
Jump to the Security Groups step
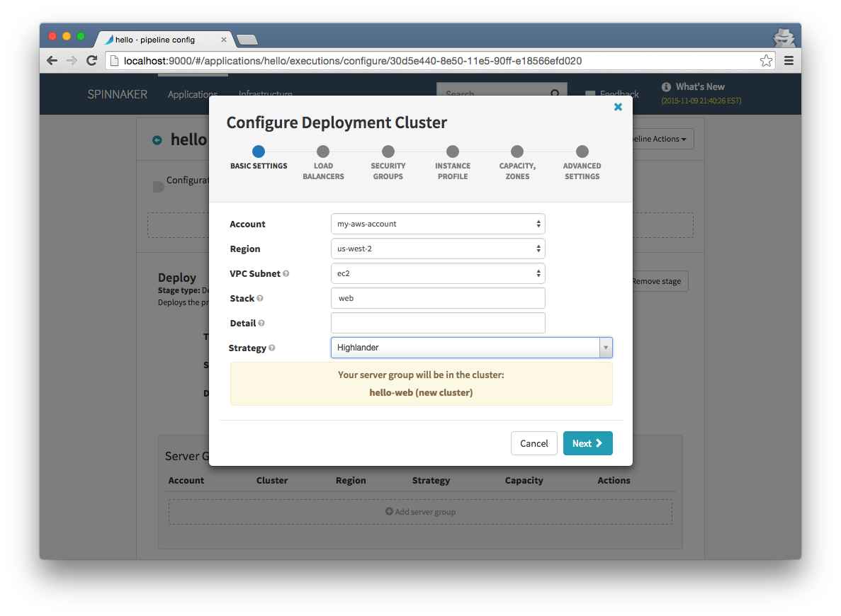(x=388, y=163)
